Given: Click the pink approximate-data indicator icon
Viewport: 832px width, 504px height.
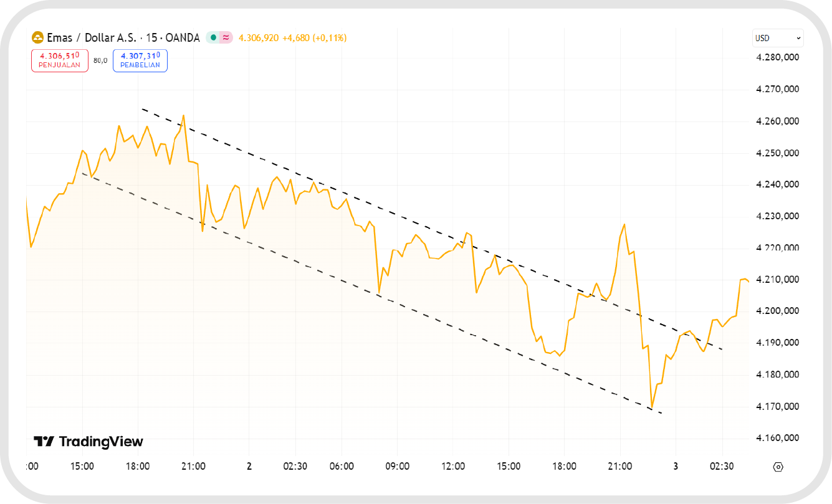Looking at the screenshot, I should coord(226,38).
